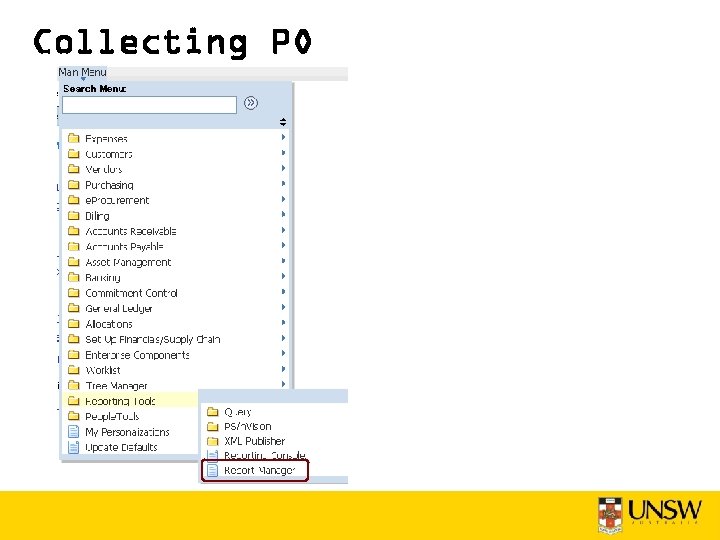The height and width of the screenshot is (540, 720).
Task: Expand the Expenses submenu arrow
Action: pyautogui.click(x=283, y=137)
